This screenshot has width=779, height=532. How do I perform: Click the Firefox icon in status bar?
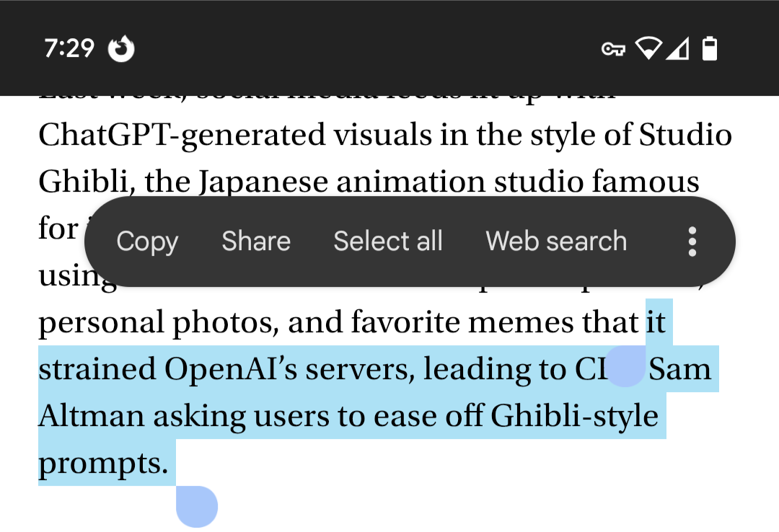point(121,49)
